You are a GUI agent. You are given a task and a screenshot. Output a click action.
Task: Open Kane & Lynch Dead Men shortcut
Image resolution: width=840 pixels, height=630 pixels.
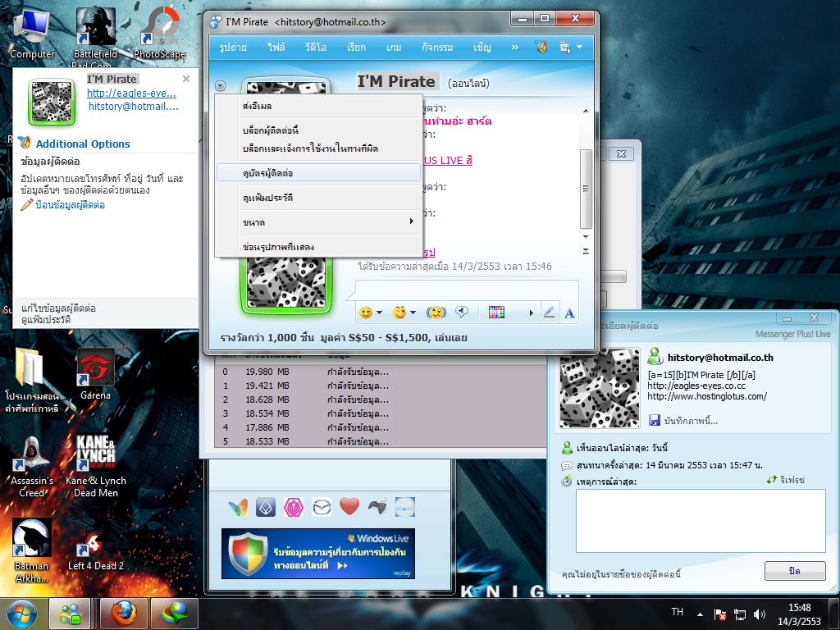pos(96,466)
